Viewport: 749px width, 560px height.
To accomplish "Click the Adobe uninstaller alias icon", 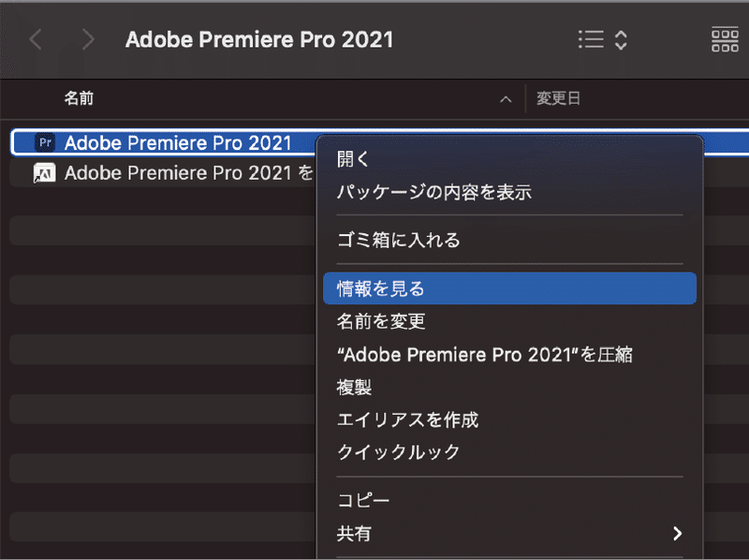I will (x=44, y=172).
